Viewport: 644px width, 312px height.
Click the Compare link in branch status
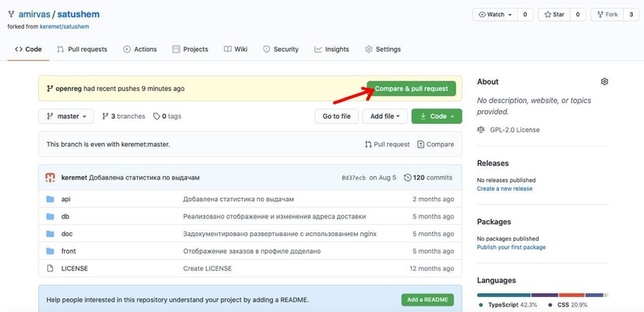click(x=436, y=144)
